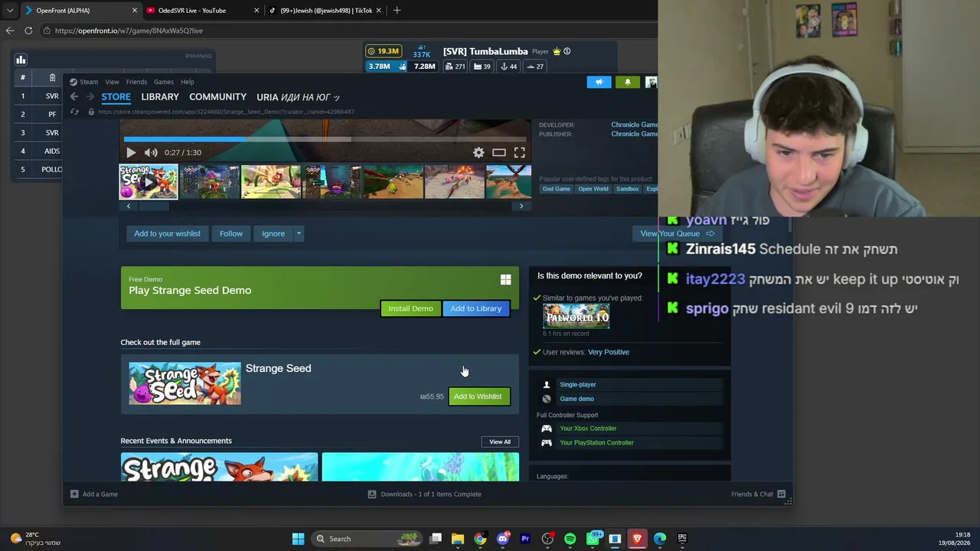Open Your PlayStation Controller support link
Viewport: 980px width, 551px height.
596,442
